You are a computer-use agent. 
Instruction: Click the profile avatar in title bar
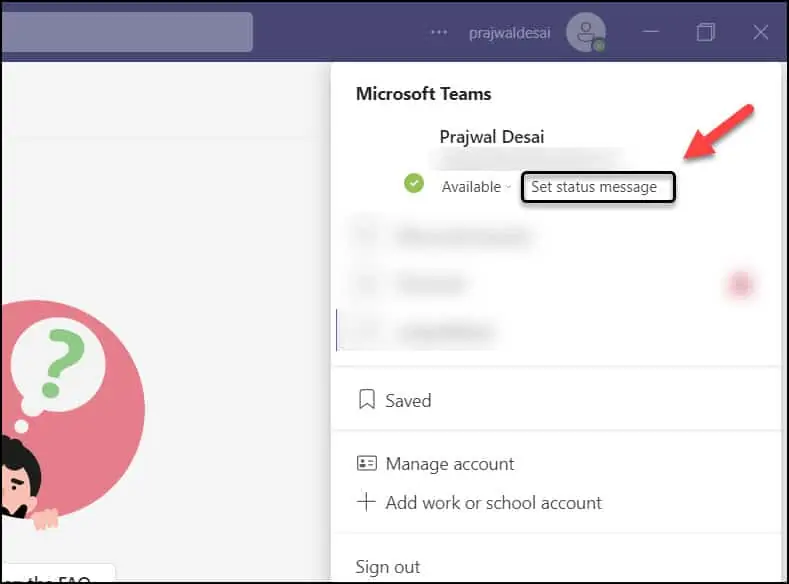click(x=585, y=32)
